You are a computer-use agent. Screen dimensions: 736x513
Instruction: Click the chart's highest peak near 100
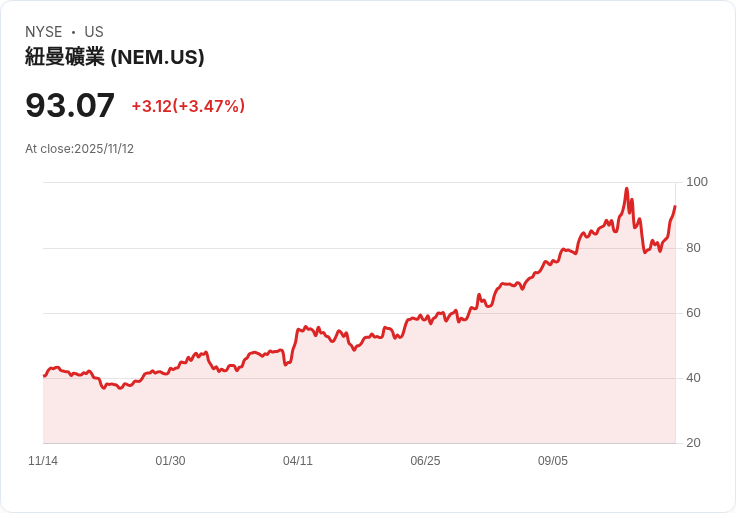point(627,189)
